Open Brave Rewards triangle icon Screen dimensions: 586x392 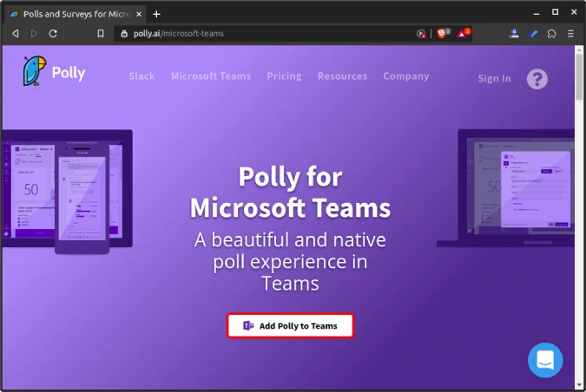(x=463, y=33)
